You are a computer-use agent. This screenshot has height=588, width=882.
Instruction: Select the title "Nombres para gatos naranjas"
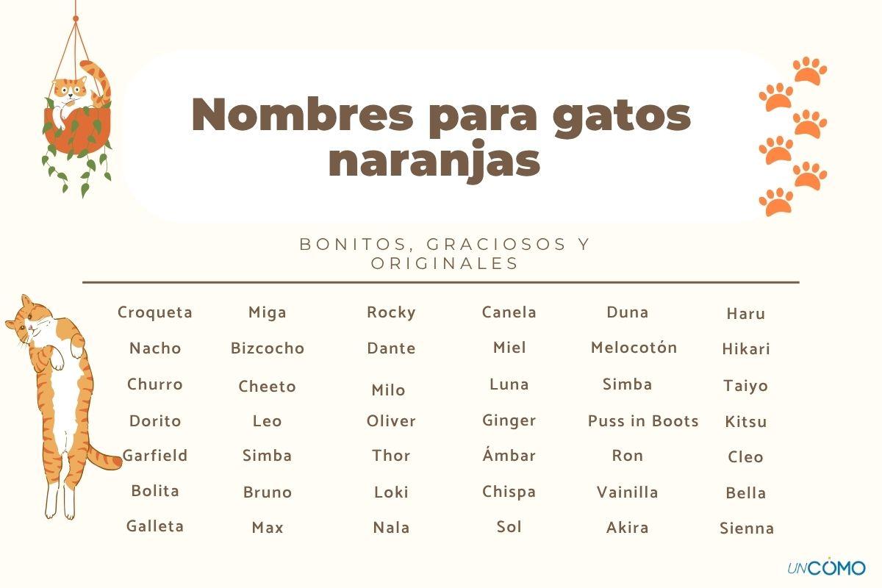pyautogui.click(x=441, y=137)
